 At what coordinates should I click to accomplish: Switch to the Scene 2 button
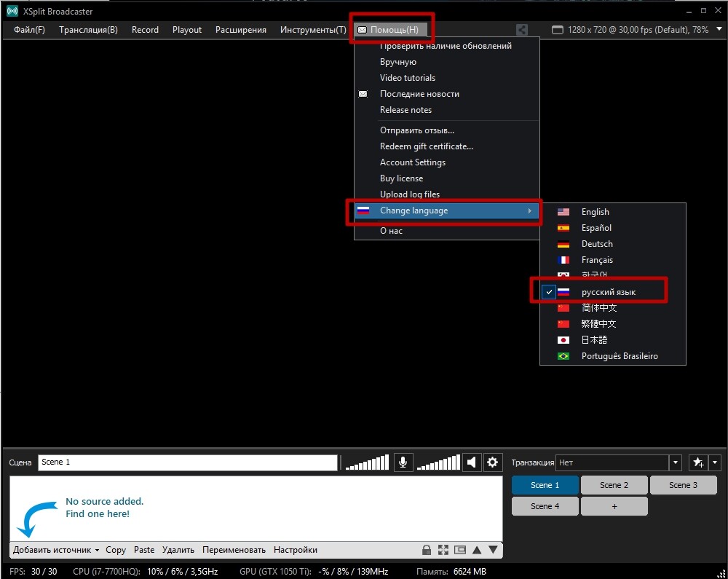click(614, 485)
